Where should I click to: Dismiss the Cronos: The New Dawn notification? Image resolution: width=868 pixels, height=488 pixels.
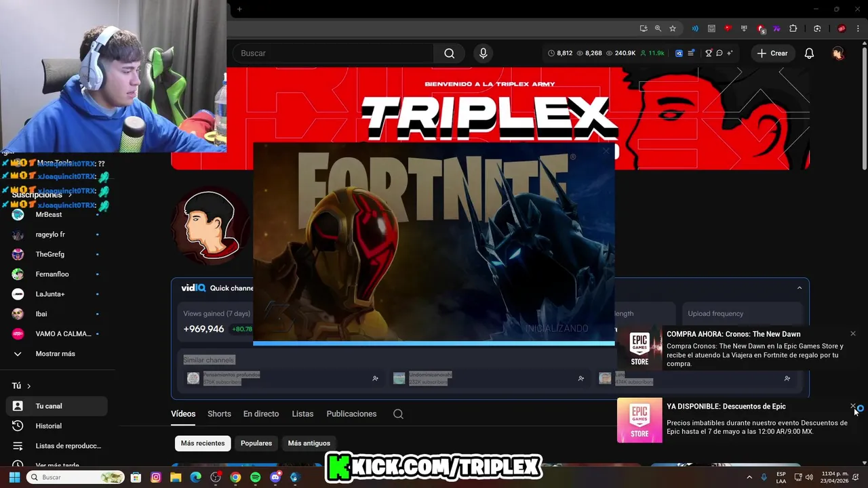point(853,333)
